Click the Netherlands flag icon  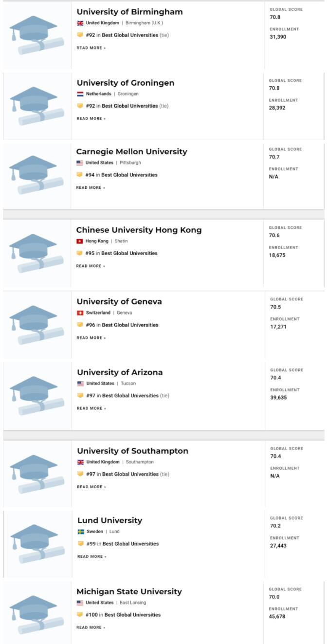(80, 94)
